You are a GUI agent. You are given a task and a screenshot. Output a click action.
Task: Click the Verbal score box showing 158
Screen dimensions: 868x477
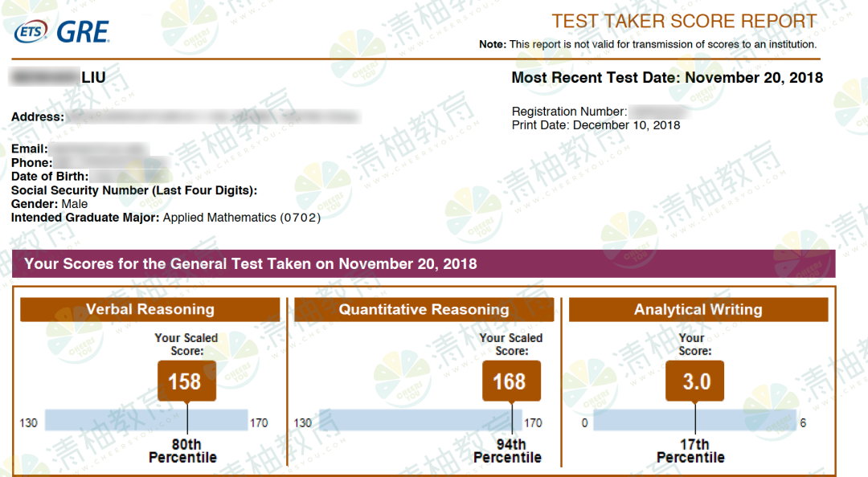pos(186,381)
